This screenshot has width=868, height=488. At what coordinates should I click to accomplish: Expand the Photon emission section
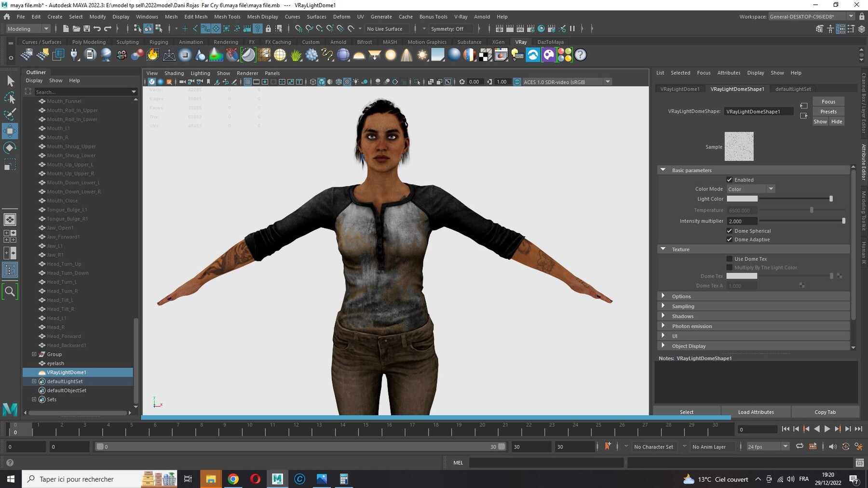tap(663, 326)
